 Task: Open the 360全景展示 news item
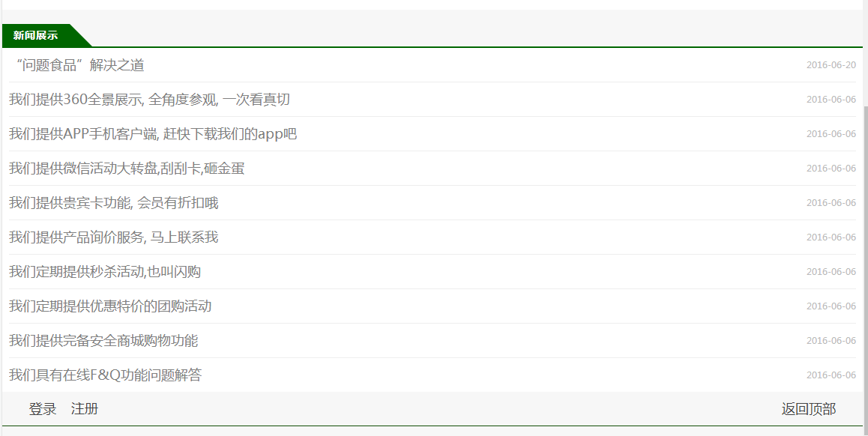pyautogui.click(x=149, y=100)
